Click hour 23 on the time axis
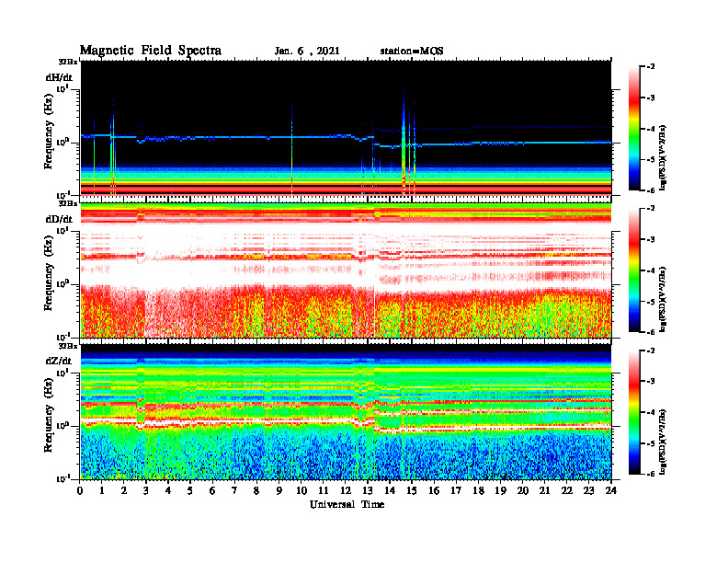Image resolution: width=728 pixels, height=563 pixels. [588, 491]
